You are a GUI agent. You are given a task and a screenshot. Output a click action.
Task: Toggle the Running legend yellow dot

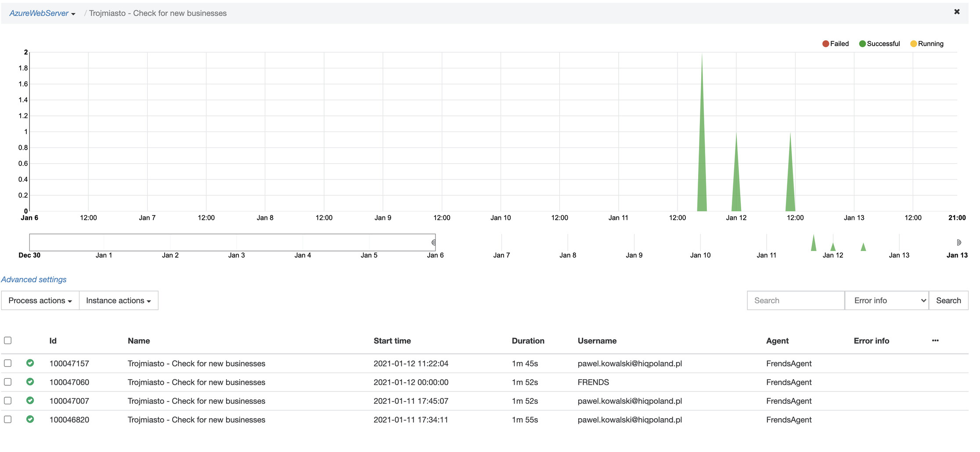[x=913, y=44]
